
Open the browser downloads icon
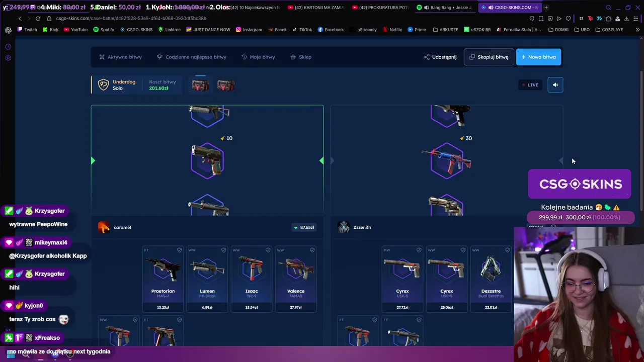pyautogui.click(x=626, y=19)
